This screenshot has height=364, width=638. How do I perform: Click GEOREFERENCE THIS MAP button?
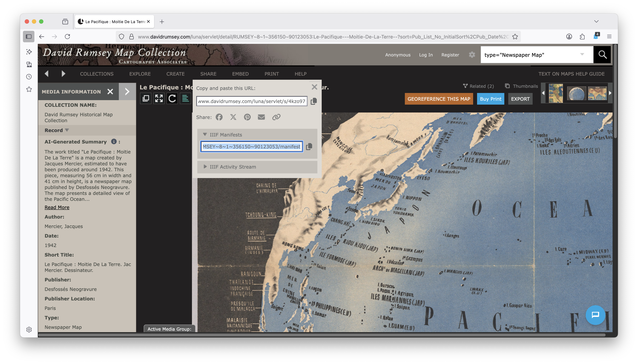(x=439, y=99)
